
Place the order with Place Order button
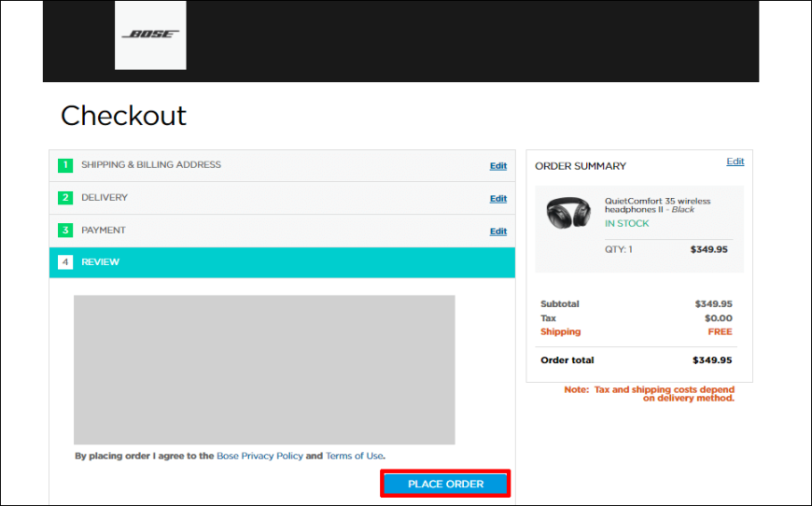445,484
